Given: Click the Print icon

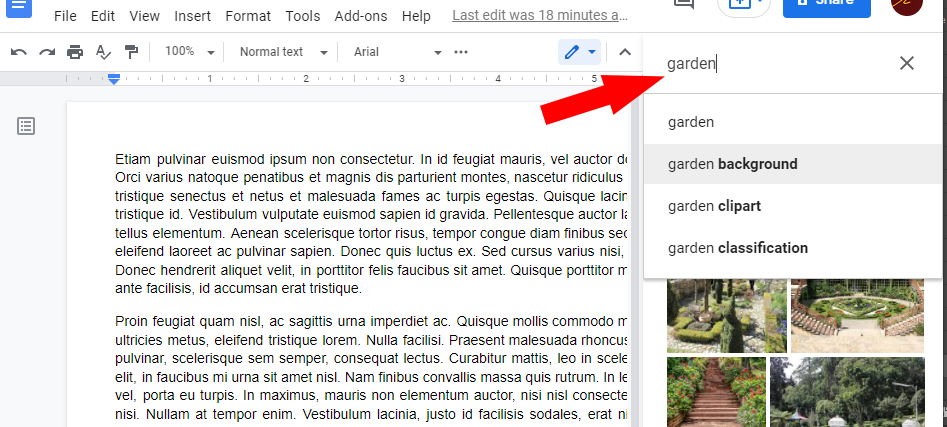Looking at the screenshot, I should [75, 53].
